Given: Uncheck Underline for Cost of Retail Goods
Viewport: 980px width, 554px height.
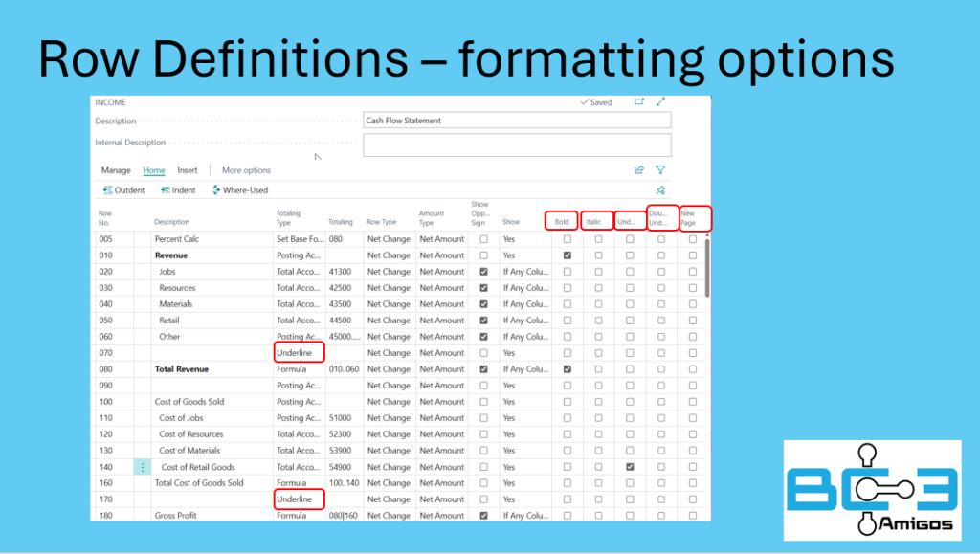Looking at the screenshot, I should click(x=630, y=467).
